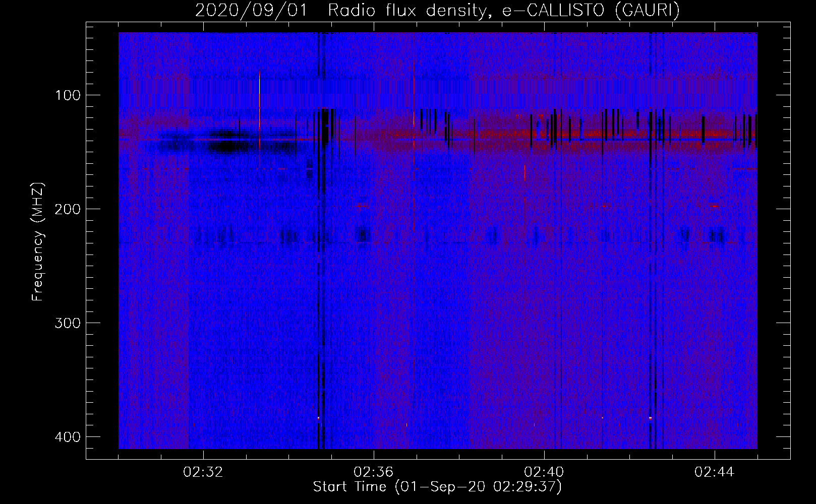816x504 pixels.
Task: Click the 02:40 time tick label
Action: (544, 472)
